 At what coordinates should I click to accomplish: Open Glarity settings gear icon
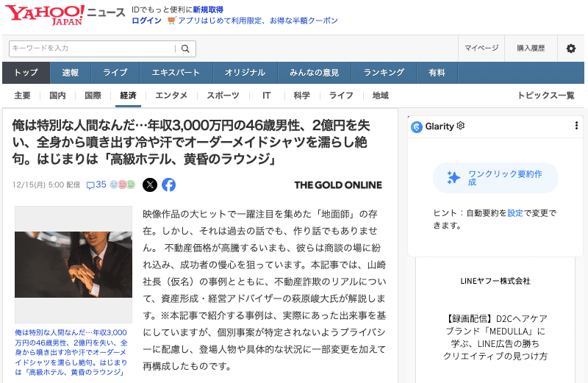click(x=461, y=126)
